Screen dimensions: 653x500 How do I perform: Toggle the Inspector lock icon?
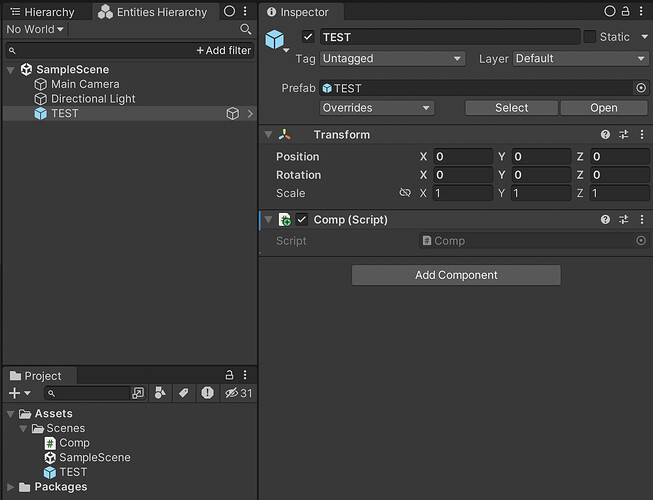point(626,11)
